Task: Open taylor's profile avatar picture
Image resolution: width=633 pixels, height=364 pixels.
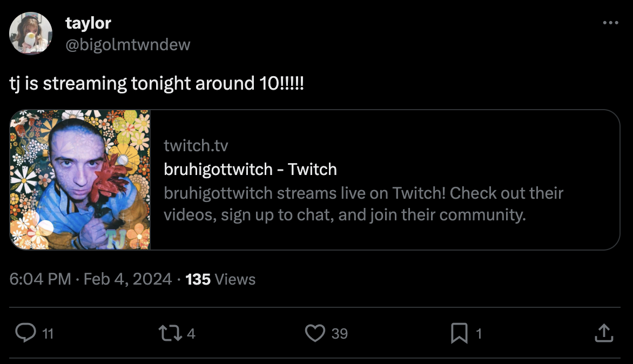Action: [31, 33]
